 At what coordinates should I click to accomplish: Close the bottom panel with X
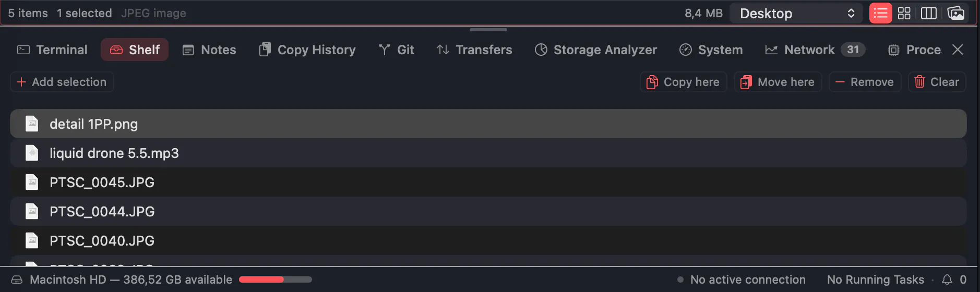(x=958, y=50)
